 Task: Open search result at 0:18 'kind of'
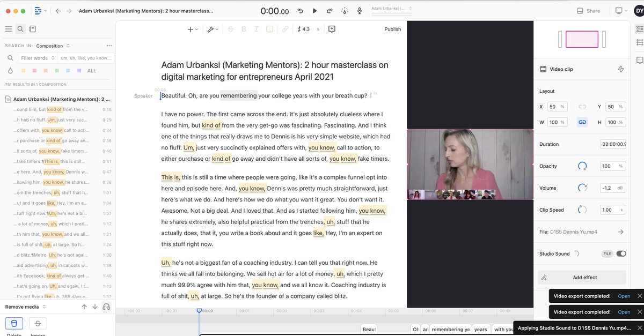click(57, 109)
